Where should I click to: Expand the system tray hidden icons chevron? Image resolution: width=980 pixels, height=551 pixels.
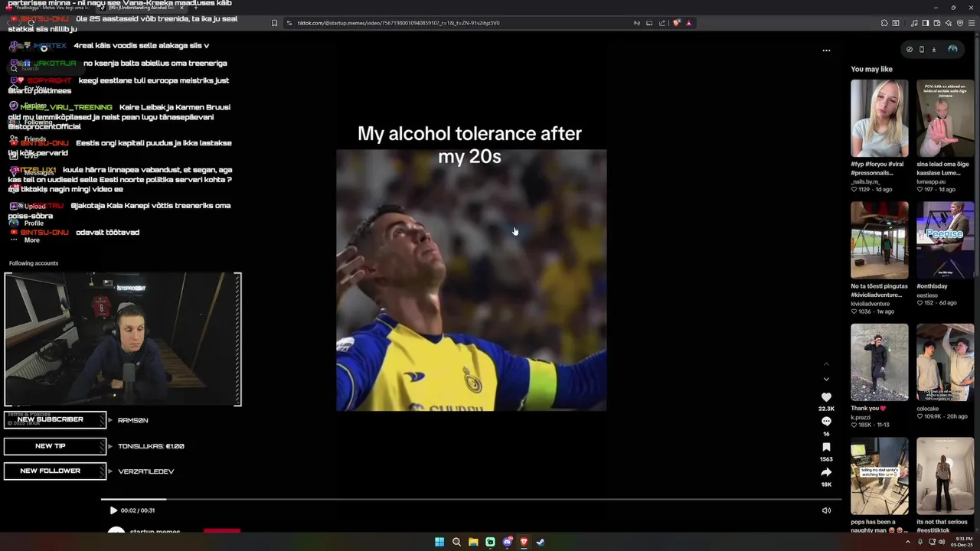906,542
